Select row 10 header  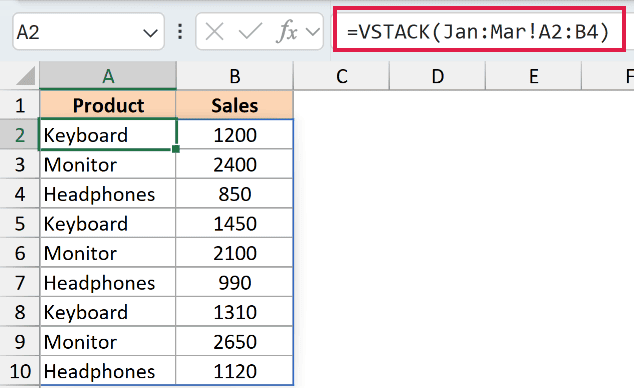point(20,371)
